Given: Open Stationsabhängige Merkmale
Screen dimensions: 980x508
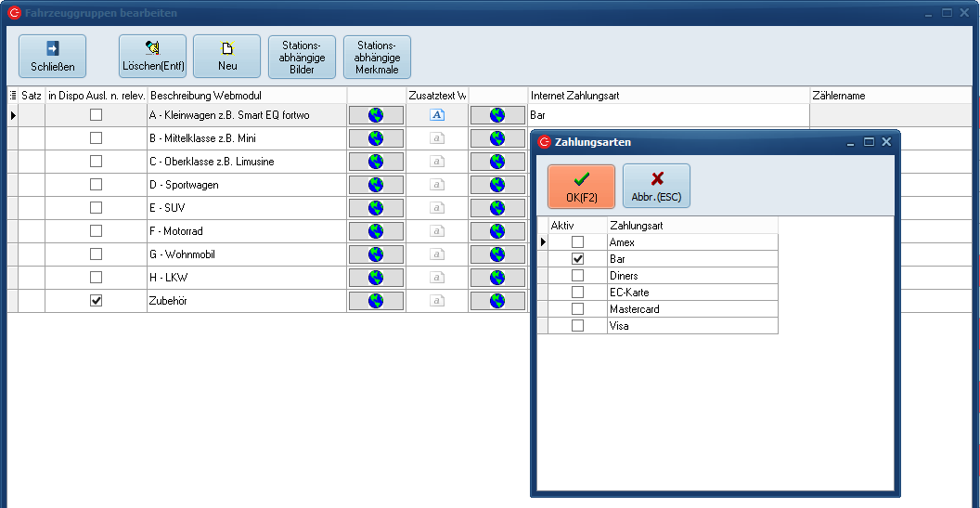Looking at the screenshot, I should point(377,57).
